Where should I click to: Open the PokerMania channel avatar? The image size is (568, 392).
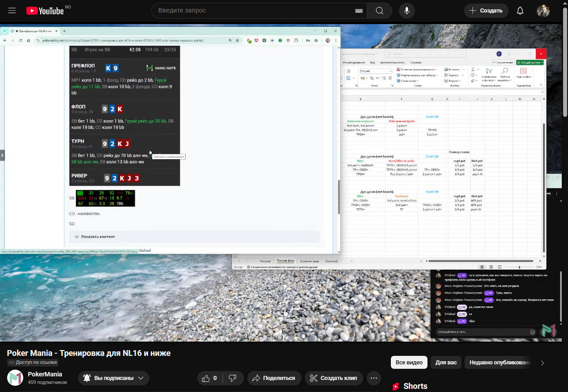[15, 378]
